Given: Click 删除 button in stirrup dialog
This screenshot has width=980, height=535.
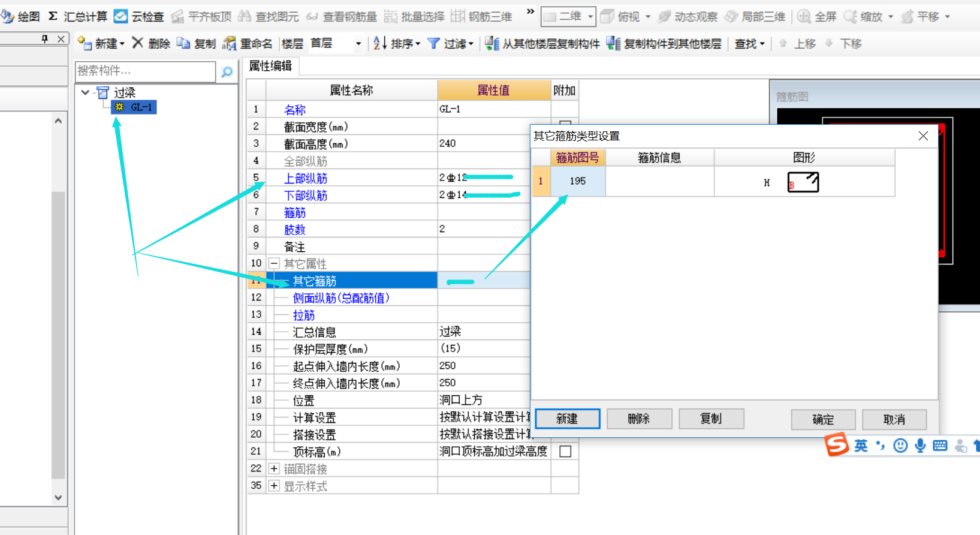Looking at the screenshot, I should (x=639, y=419).
